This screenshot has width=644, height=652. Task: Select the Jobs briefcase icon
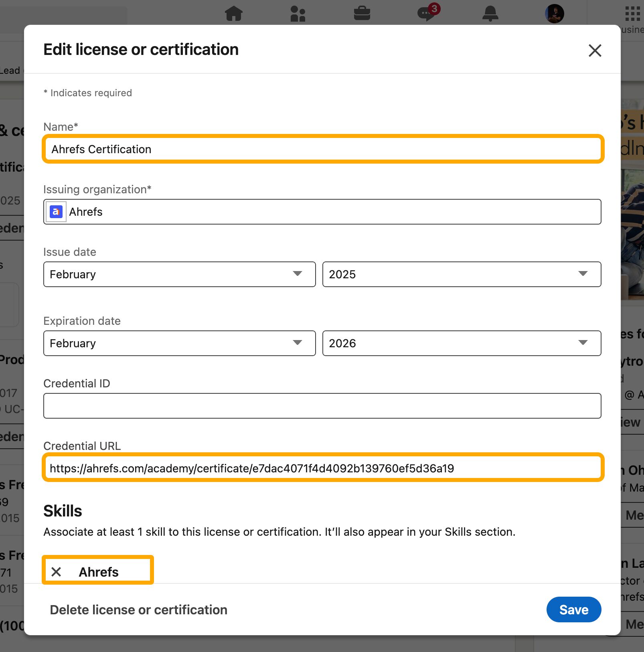(362, 13)
